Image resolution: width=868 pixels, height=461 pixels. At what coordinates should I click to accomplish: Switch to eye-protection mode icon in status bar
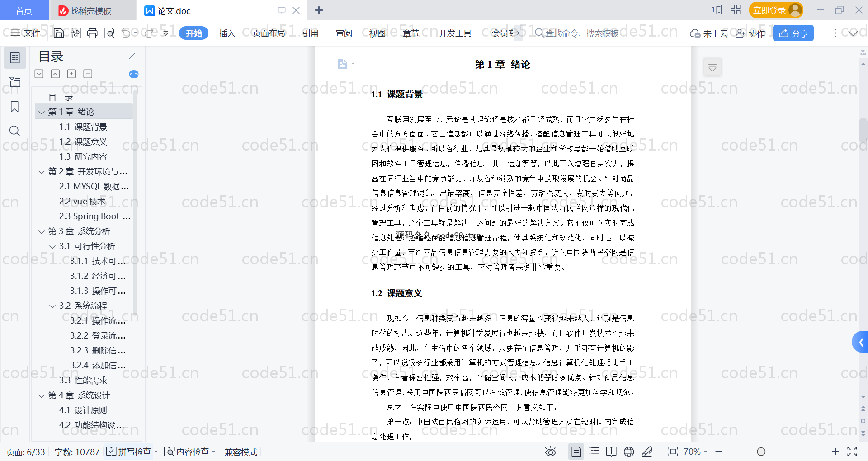pyautogui.click(x=550, y=452)
